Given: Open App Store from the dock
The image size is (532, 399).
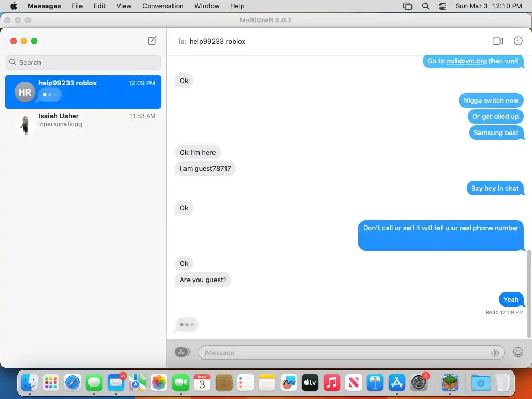Looking at the screenshot, I should (x=396, y=383).
